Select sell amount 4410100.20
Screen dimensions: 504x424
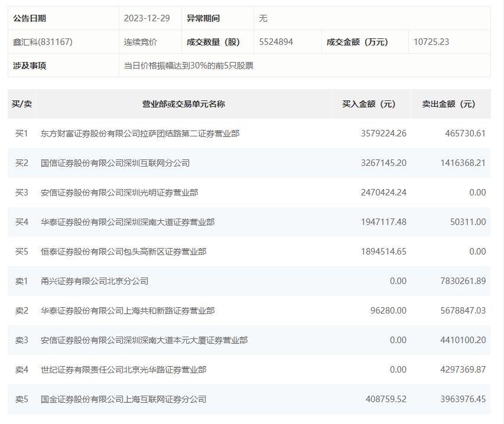point(463,341)
